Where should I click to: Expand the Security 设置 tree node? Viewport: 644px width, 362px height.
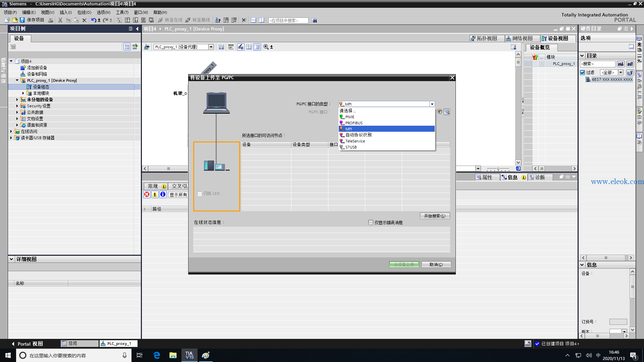[17, 106]
